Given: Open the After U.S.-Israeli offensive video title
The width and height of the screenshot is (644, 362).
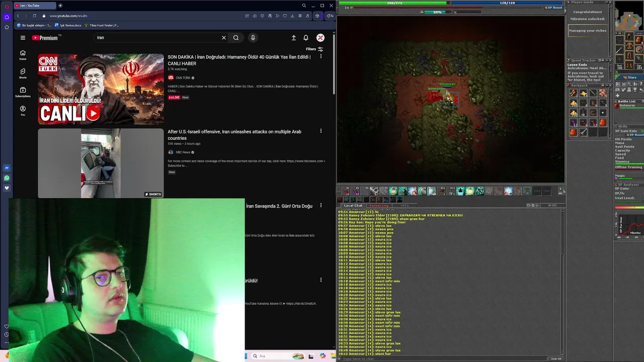Looking at the screenshot, I should (234, 135).
